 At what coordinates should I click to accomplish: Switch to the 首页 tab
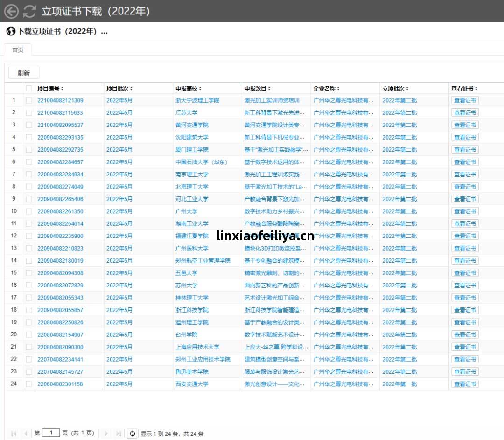pyautogui.click(x=18, y=50)
